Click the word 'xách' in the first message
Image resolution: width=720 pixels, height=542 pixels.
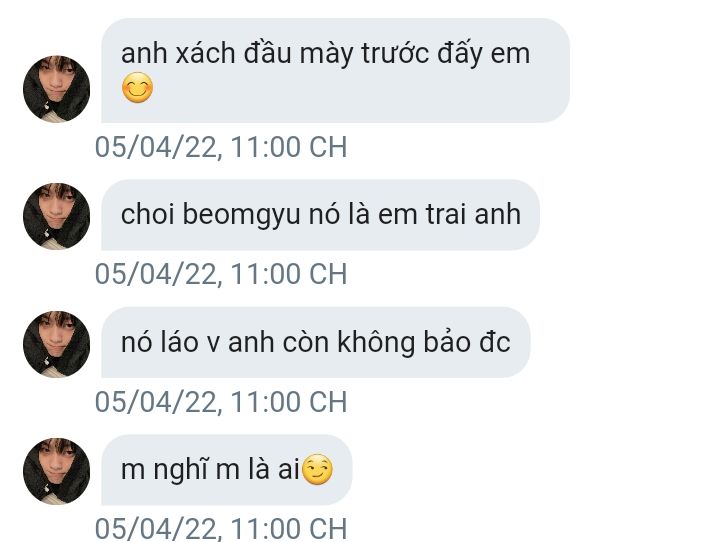(x=206, y=53)
